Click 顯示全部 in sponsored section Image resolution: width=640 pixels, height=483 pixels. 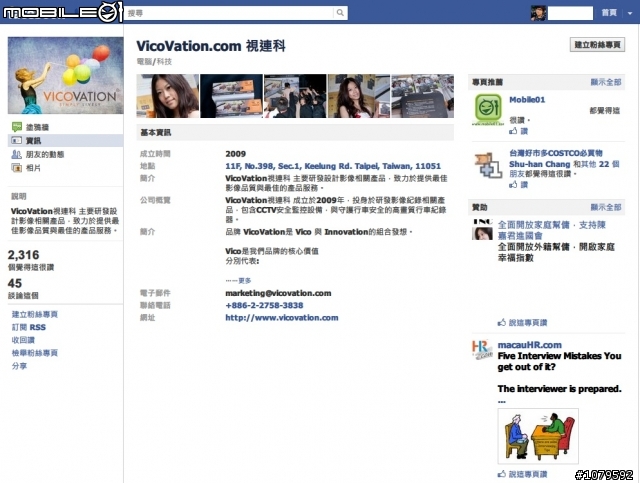tap(606, 207)
